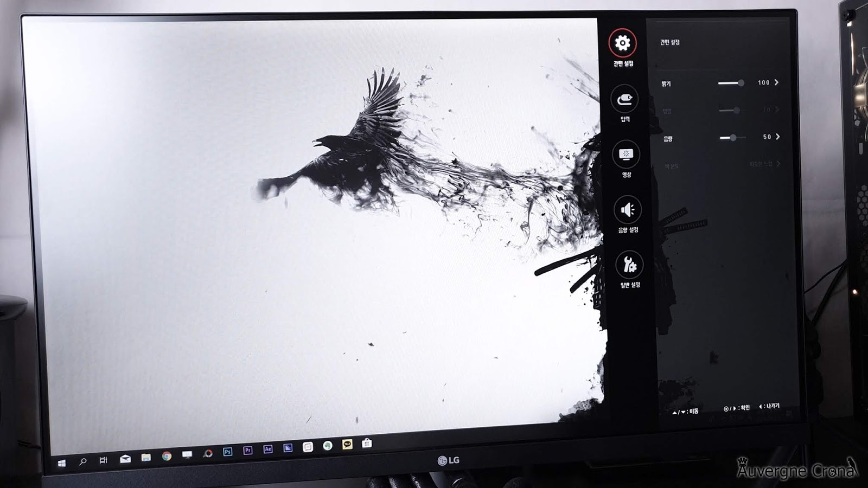Click the 이동 move hint
Viewport: 868px width, 488px height.
pos(686,412)
